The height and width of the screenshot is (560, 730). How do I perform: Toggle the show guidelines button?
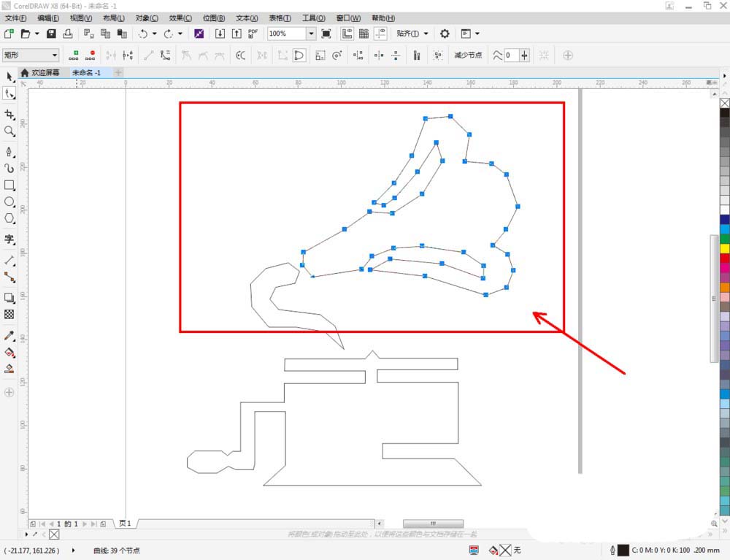[380, 34]
